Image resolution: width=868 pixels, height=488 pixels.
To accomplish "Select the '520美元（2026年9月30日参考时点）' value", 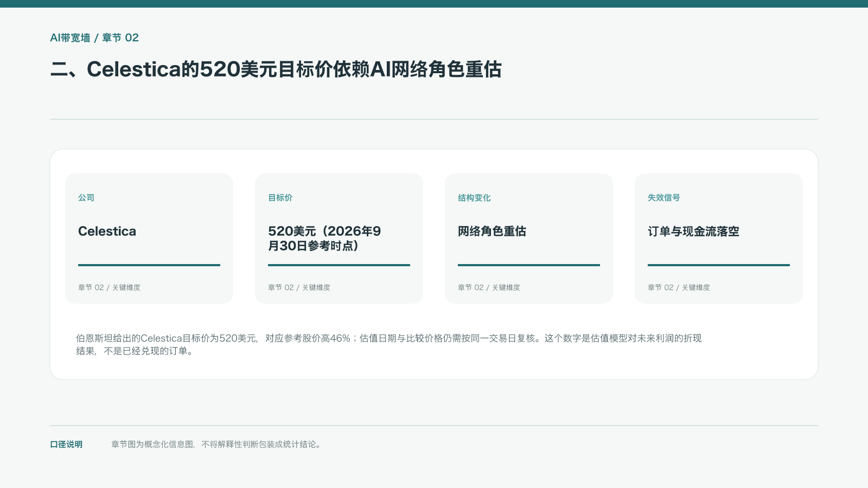I will pyautogui.click(x=324, y=239).
